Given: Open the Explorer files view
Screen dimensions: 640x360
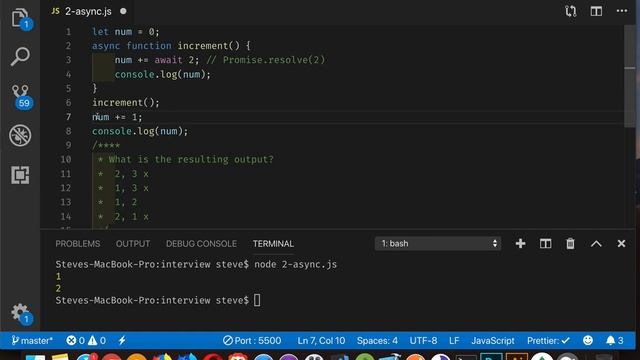Looking at the screenshot, I should tap(20, 18).
